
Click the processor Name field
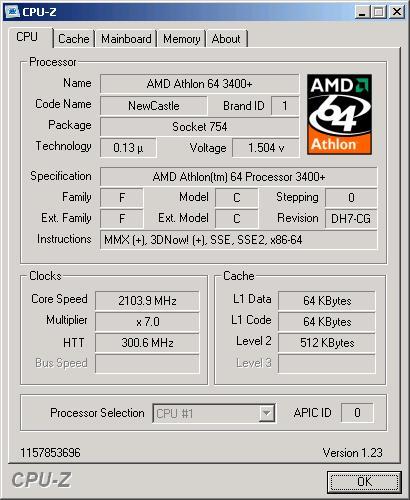pyautogui.click(x=199, y=84)
